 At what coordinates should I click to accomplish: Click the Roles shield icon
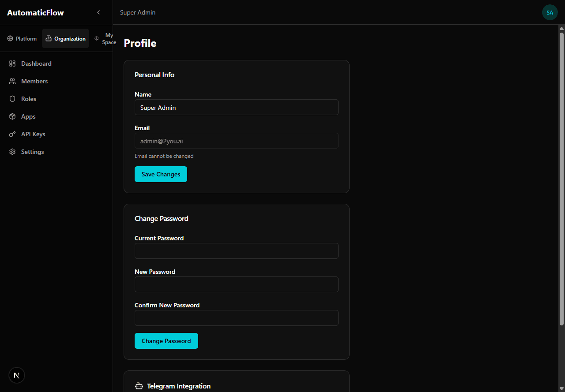tap(13, 99)
